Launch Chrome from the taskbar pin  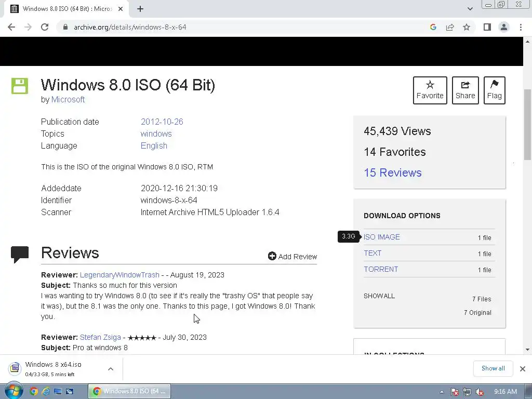pyautogui.click(x=33, y=392)
